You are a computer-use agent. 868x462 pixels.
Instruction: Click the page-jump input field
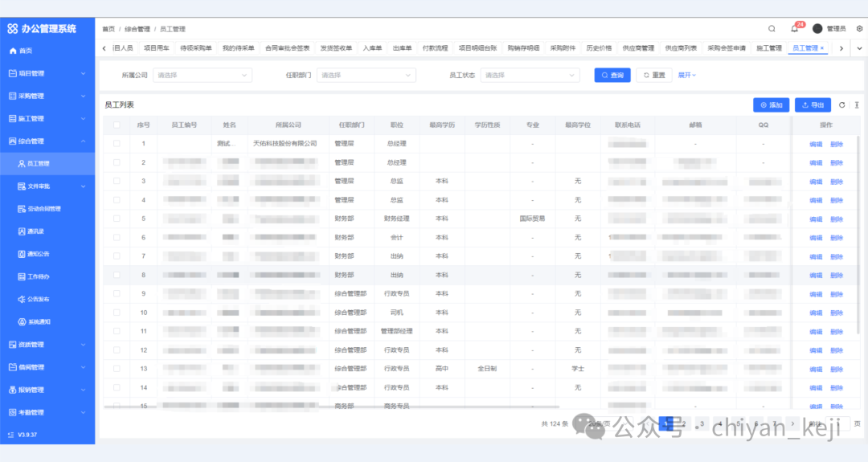coord(837,423)
